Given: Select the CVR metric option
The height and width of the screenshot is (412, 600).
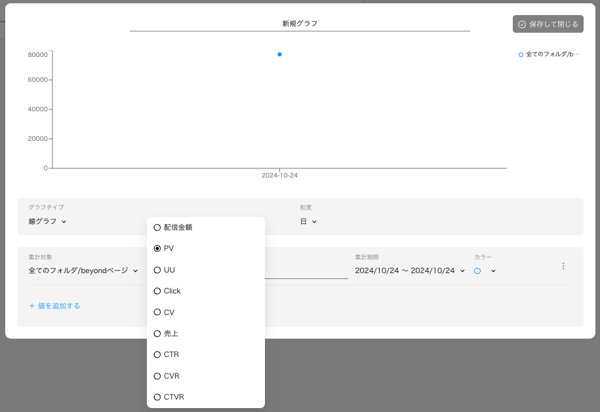Looking at the screenshot, I should coord(158,376).
